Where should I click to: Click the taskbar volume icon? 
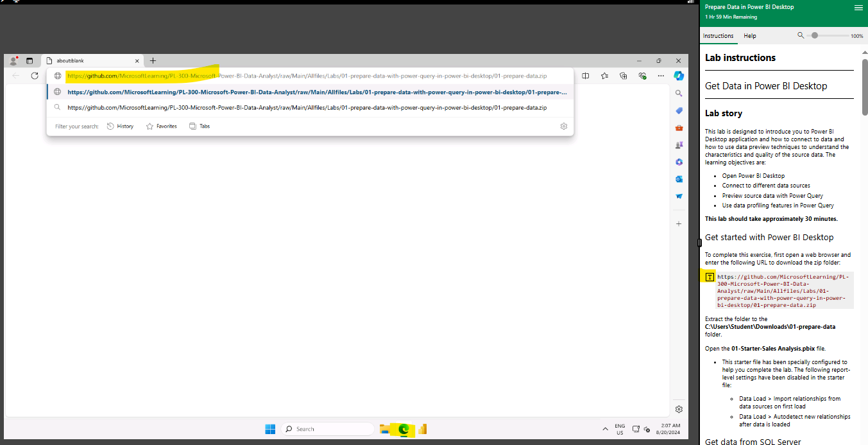click(x=646, y=429)
